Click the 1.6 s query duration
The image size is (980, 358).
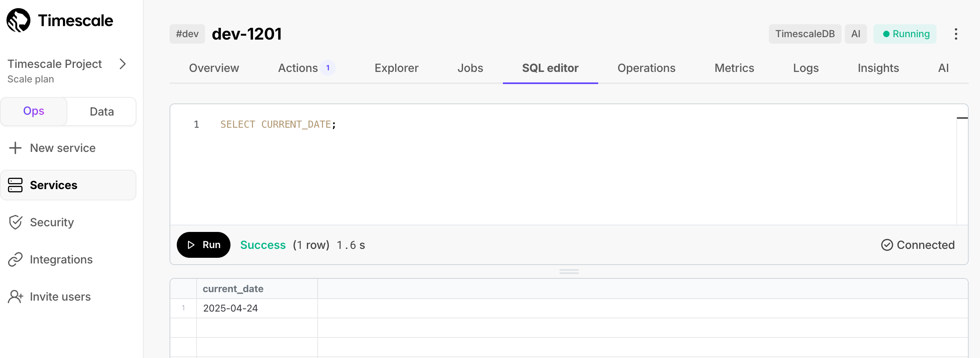(x=351, y=245)
